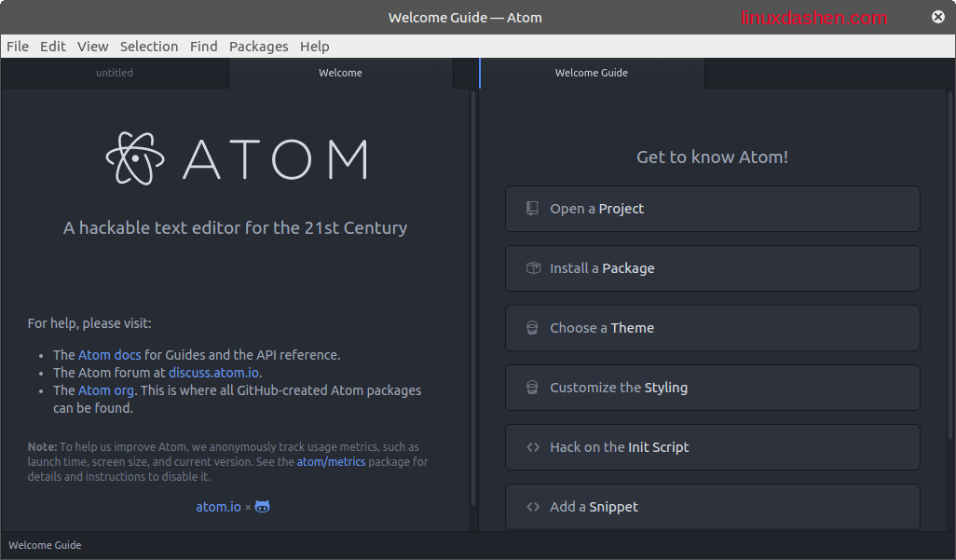This screenshot has height=560, width=956.
Task: Click the left pane vertical scrollbar
Action: [472, 298]
